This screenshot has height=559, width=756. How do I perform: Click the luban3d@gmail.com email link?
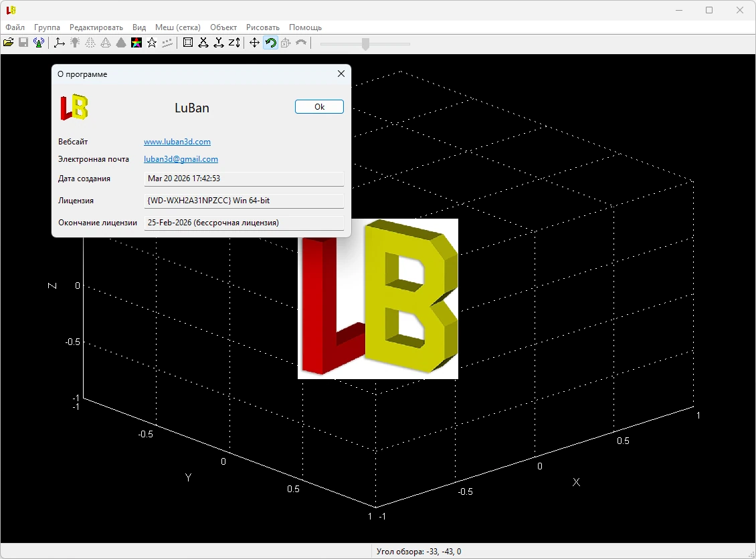coord(181,159)
